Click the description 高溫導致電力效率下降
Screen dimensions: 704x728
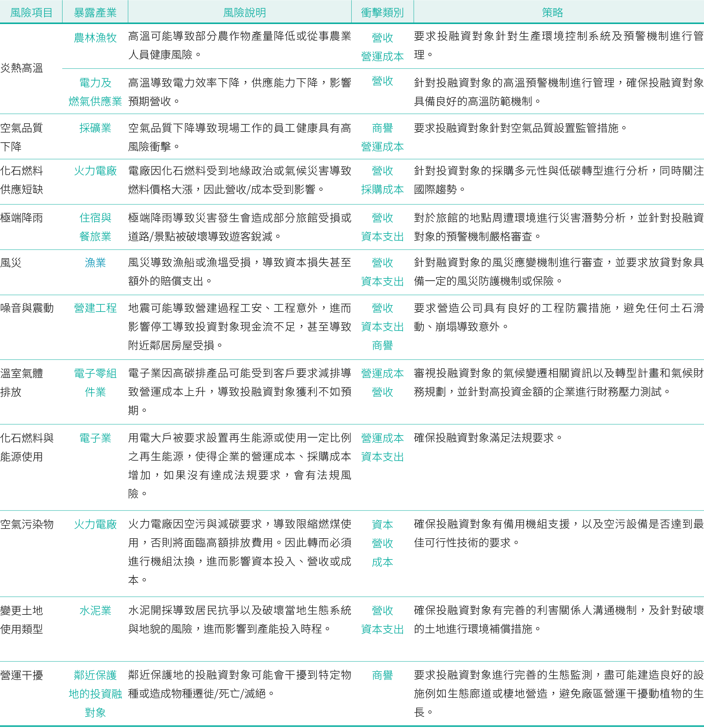[240, 92]
